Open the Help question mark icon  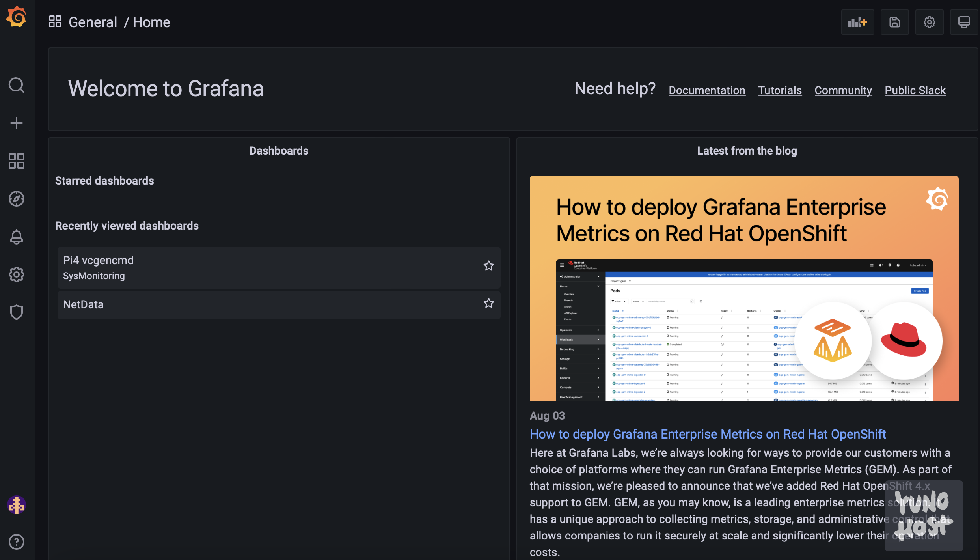coord(17,542)
